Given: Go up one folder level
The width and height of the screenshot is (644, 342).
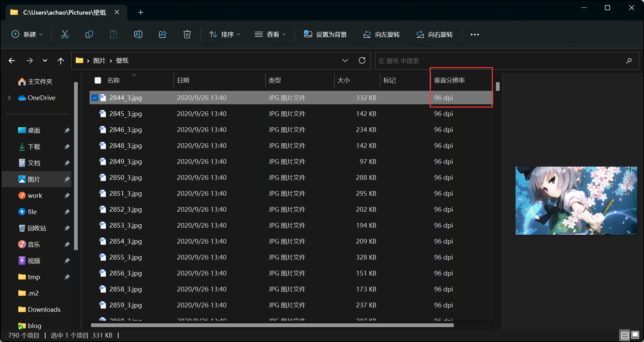Looking at the screenshot, I should pyautogui.click(x=61, y=61).
